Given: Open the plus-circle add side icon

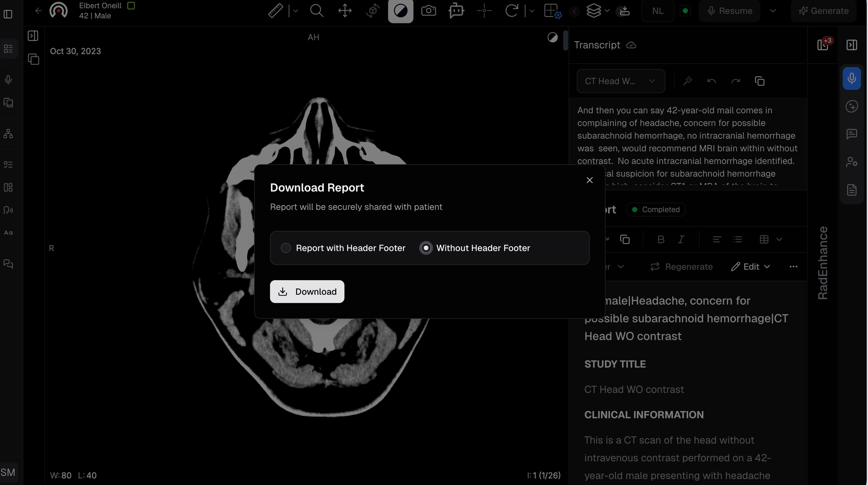Looking at the screenshot, I should (851, 106).
